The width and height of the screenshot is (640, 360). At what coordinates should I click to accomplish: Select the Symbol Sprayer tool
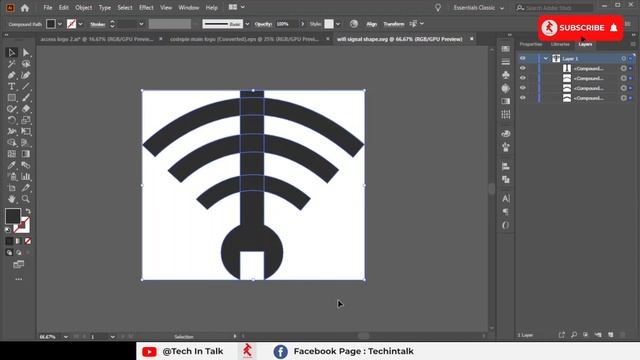click(11, 176)
